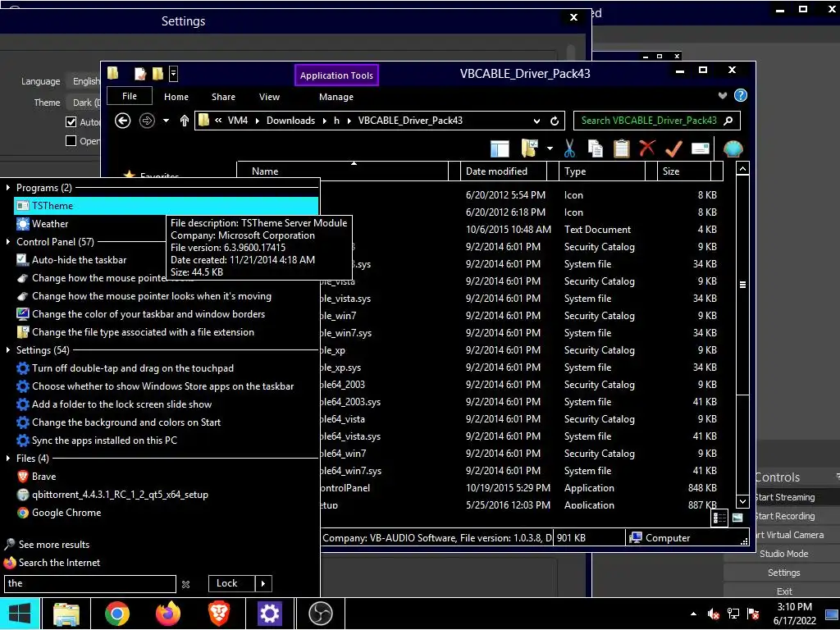Click the muted volume tray icon
The width and height of the screenshot is (840, 630).
coord(713,614)
